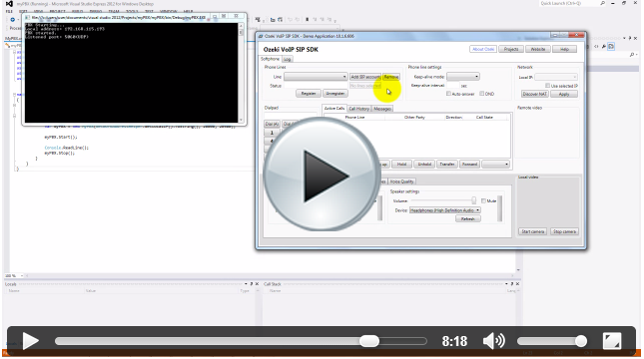Expand the Keep-alive mode dropdown
Viewport: 644px width, 359px height.
[x=463, y=77]
